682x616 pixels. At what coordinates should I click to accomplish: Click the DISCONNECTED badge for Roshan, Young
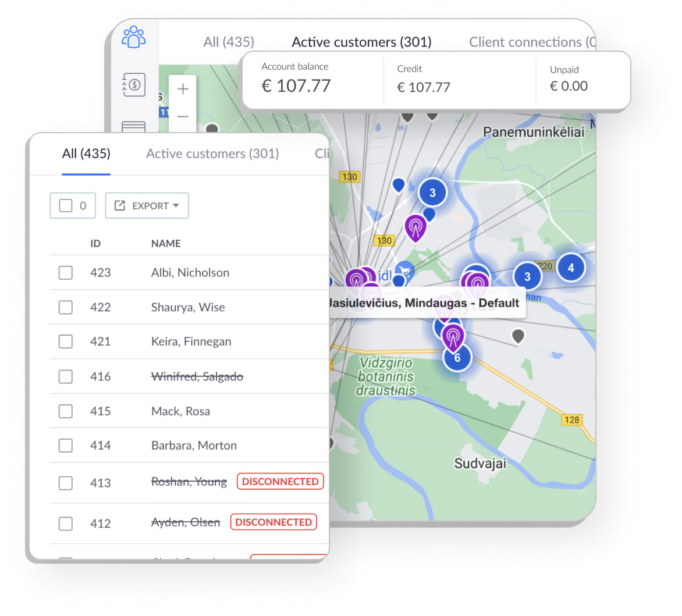pos(280,481)
